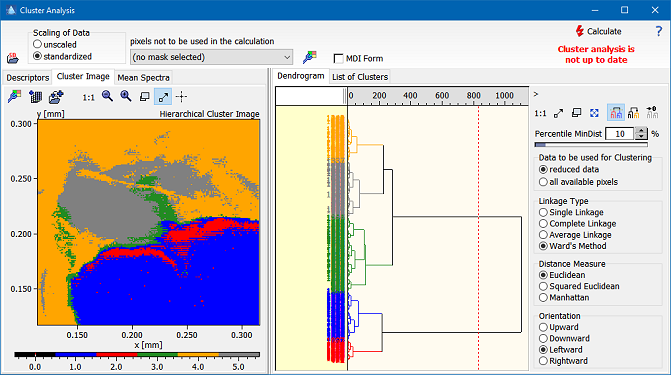Copy cluster image to clipboard
Screen dimensions: 671x375
point(145,97)
